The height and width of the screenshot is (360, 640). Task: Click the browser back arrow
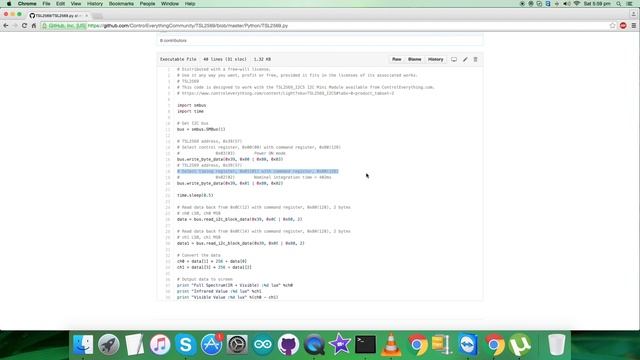6,26
